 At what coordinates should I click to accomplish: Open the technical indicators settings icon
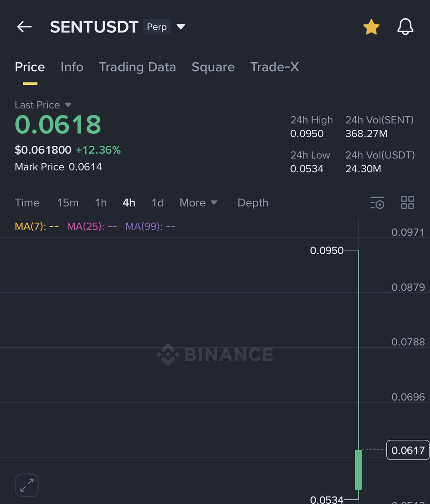377,202
